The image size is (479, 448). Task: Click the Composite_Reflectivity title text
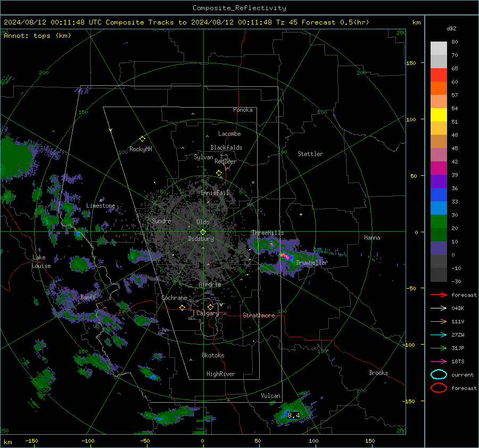point(240,8)
